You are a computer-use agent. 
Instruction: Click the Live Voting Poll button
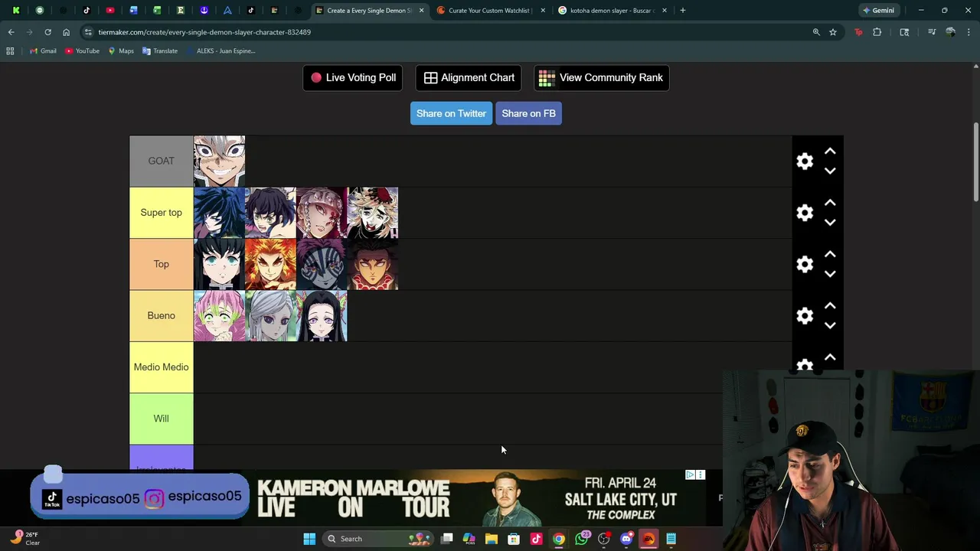pos(353,77)
